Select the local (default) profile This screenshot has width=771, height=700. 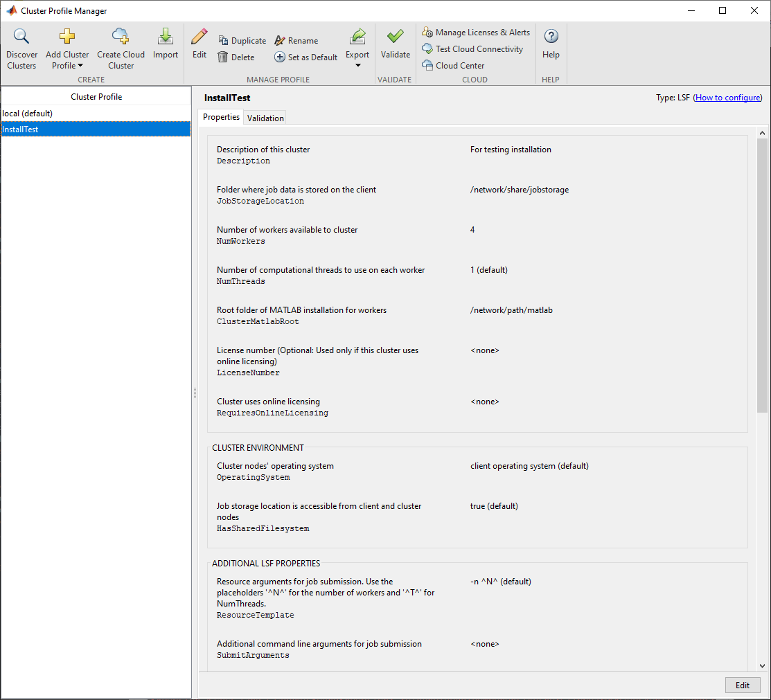point(96,114)
